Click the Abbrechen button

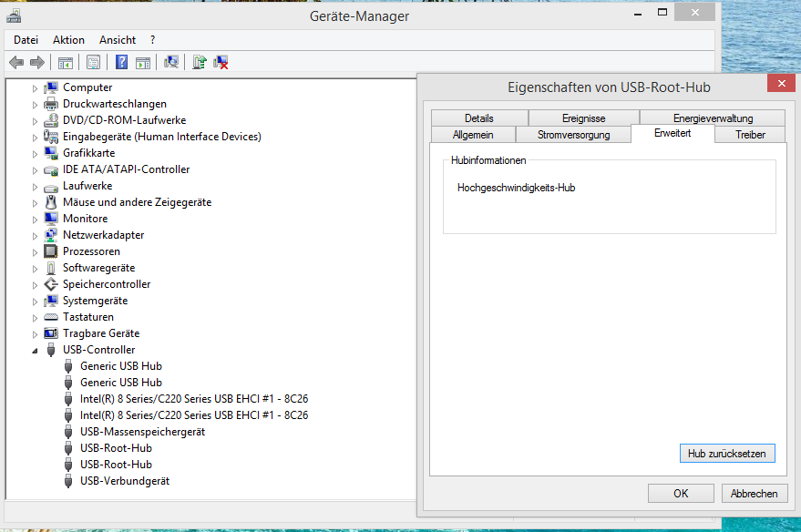[754, 493]
